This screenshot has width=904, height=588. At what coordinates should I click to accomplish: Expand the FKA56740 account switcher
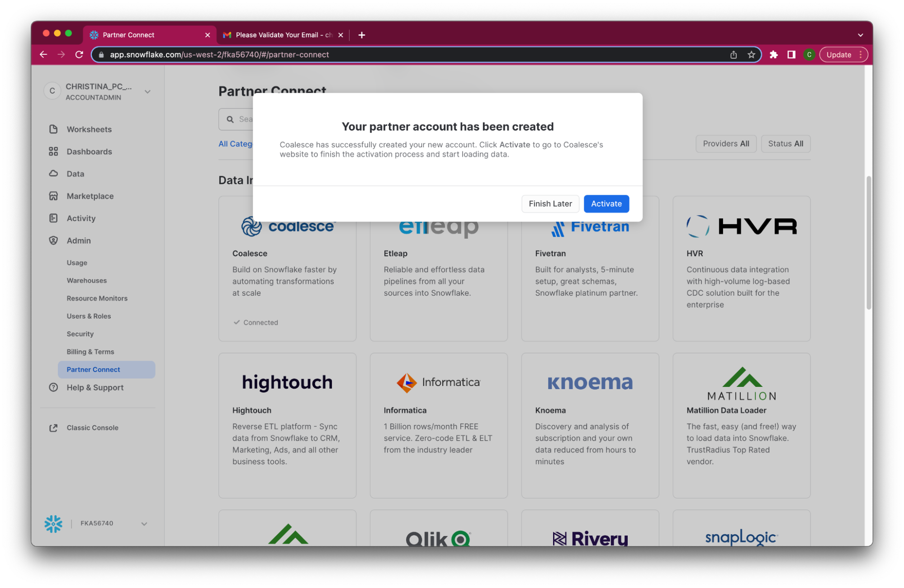[x=144, y=524]
